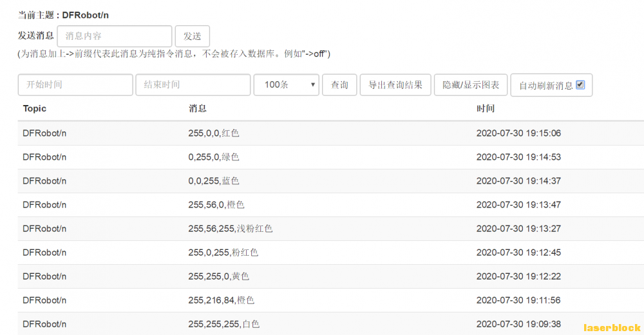Click timestamp 2020-07-30 19:11:56
The width and height of the screenshot is (644, 335).
click(518, 300)
